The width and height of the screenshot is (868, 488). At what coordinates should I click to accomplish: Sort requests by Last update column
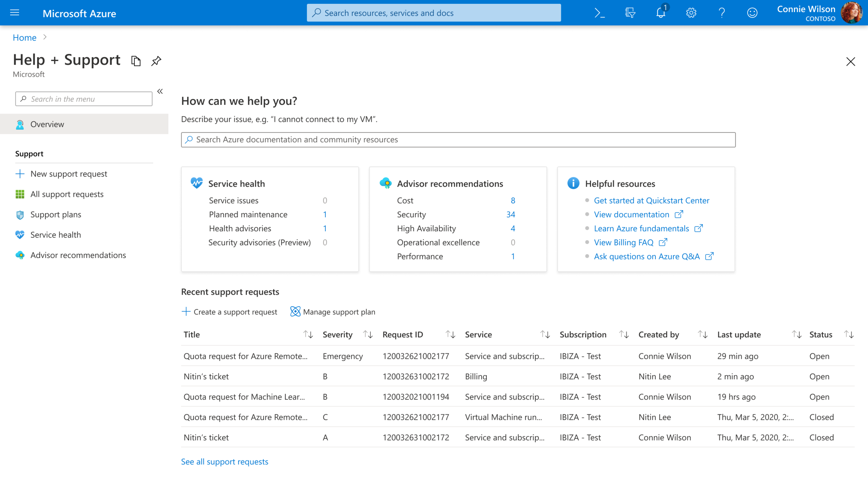coord(796,334)
